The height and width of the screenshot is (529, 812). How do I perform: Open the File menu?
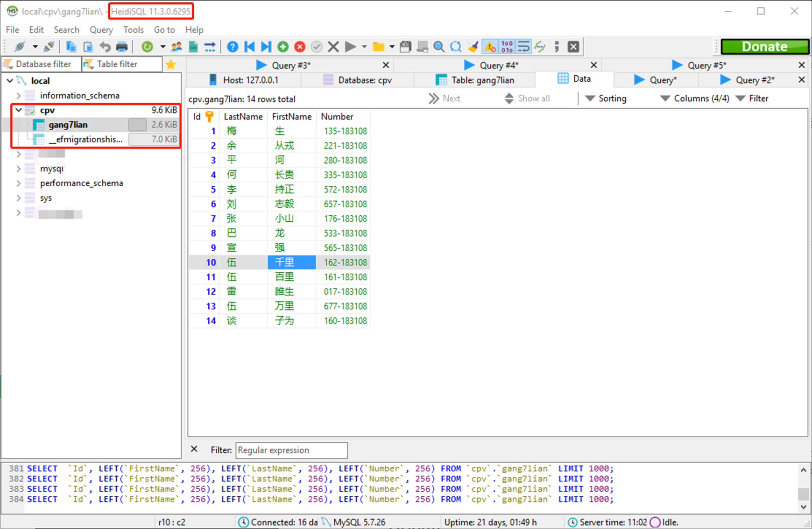[x=13, y=30]
